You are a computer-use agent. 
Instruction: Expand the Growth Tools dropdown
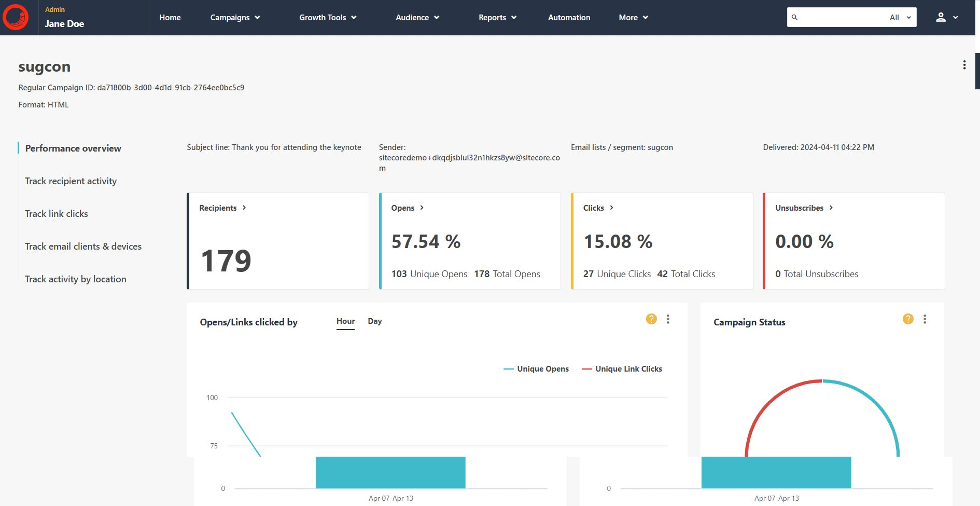(x=328, y=18)
